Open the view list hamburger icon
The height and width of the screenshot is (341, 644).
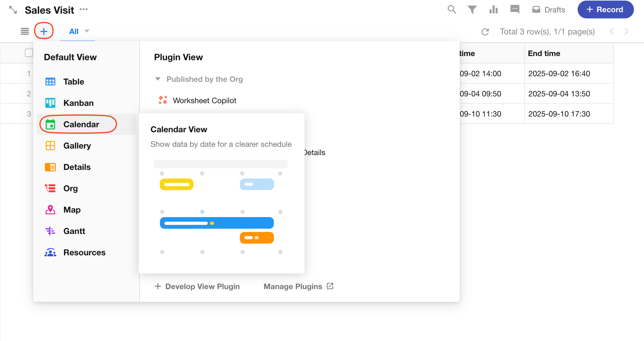point(25,31)
